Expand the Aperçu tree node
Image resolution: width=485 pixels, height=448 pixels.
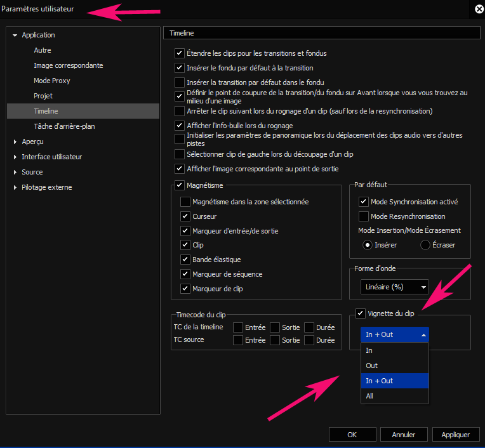[x=15, y=142]
